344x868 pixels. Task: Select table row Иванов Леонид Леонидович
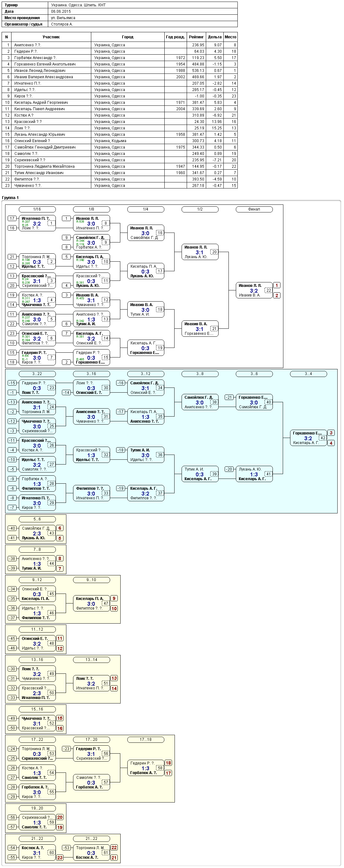pyautogui.click(x=119, y=70)
